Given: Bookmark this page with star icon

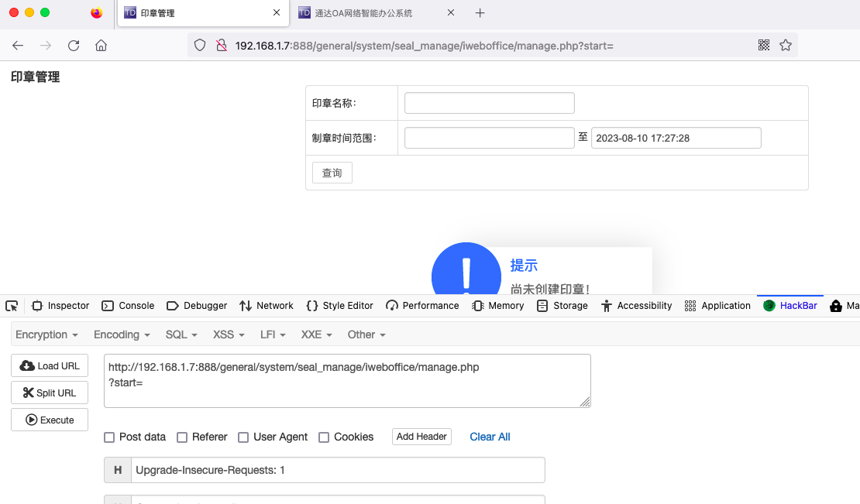Looking at the screenshot, I should [786, 46].
